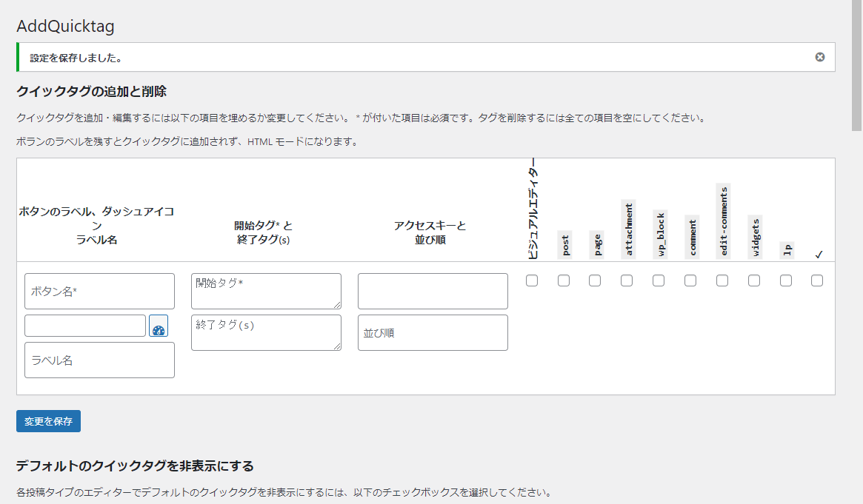Check the post checkbox
Viewport: 863px width, 504px height.
click(563, 280)
